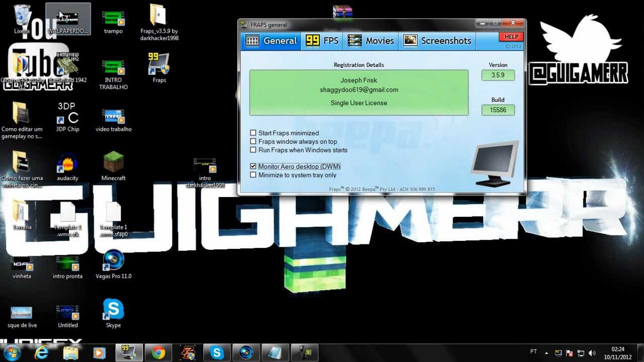Screen dimensions: 644x362
Task: Select the video trabalho file icon
Action: click(113, 120)
